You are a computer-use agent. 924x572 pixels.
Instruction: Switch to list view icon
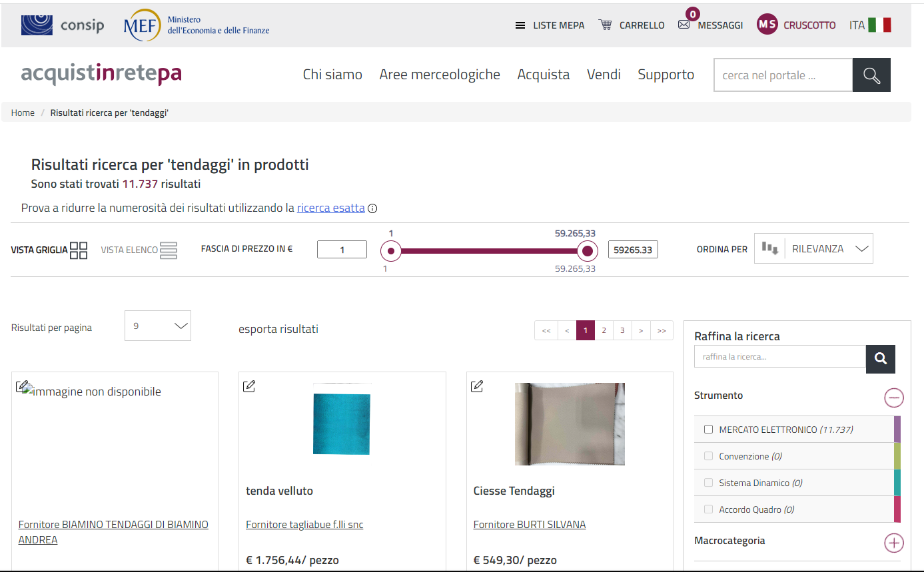[x=169, y=250]
